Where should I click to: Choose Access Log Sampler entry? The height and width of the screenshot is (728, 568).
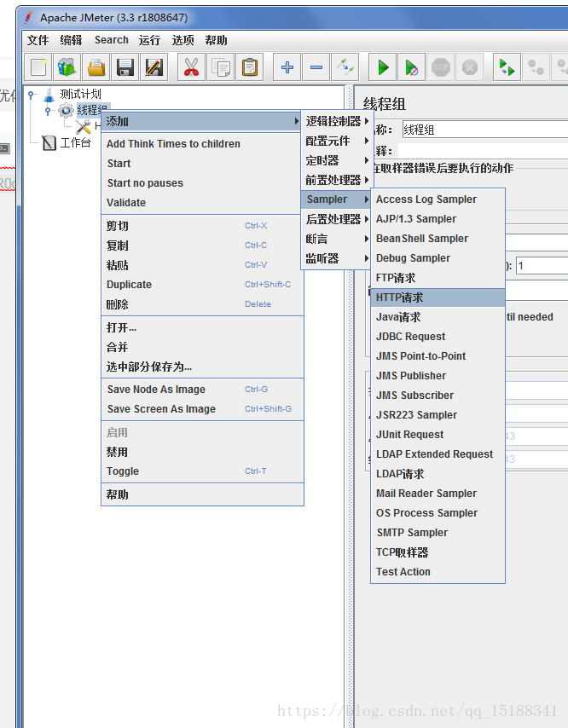click(438, 199)
